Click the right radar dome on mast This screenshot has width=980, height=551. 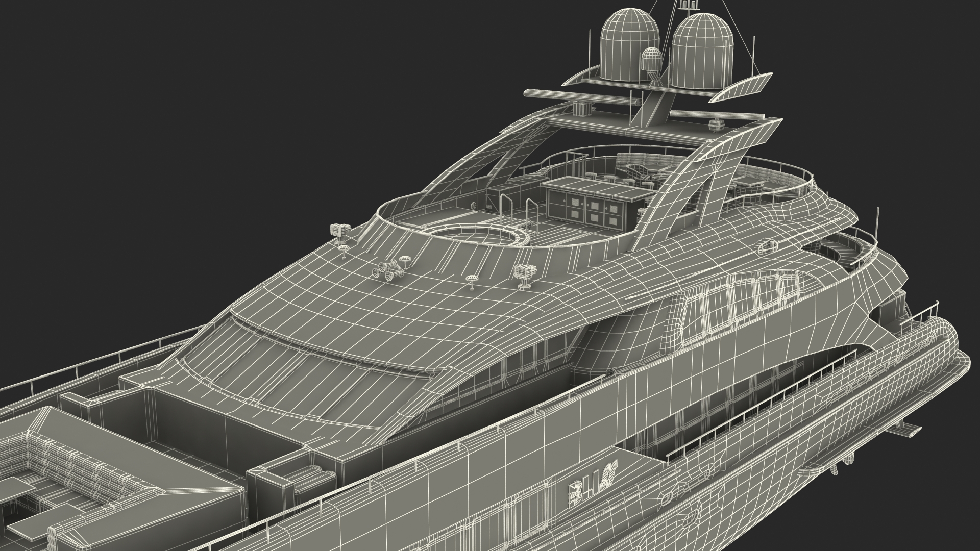[702, 50]
